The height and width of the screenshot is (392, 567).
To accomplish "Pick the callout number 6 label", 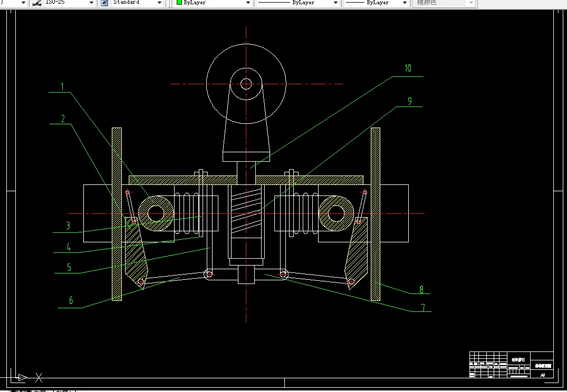I will (71, 301).
